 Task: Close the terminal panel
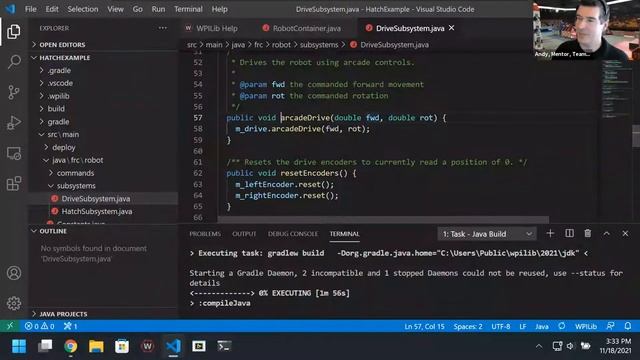click(x=625, y=233)
